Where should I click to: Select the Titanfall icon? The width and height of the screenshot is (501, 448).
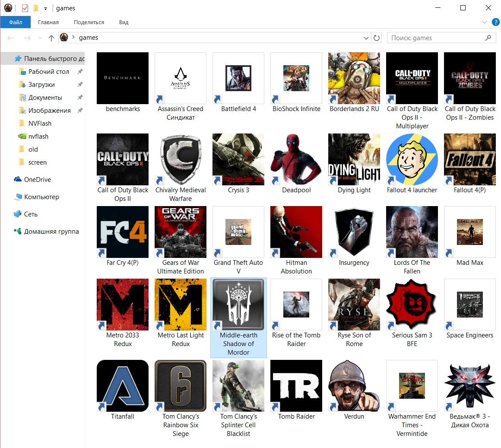(x=123, y=386)
